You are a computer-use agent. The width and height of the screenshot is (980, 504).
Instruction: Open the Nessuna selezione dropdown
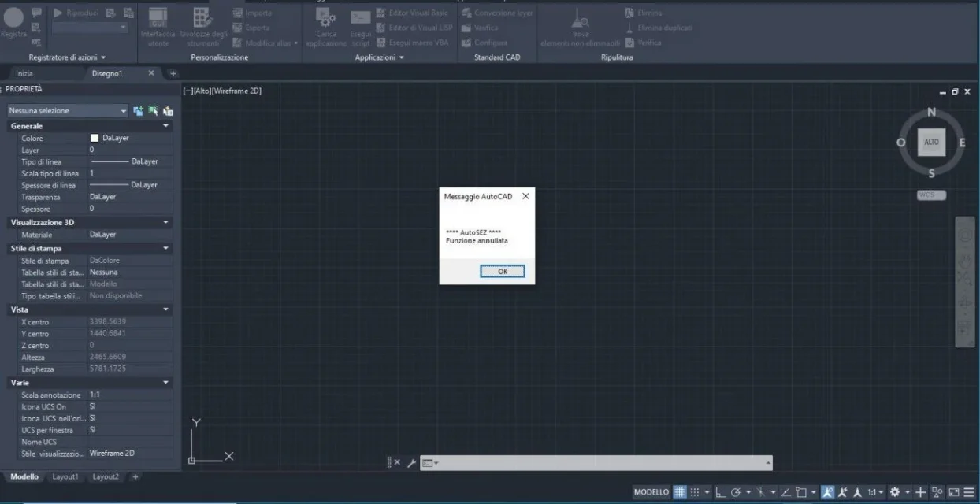(68, 111)
